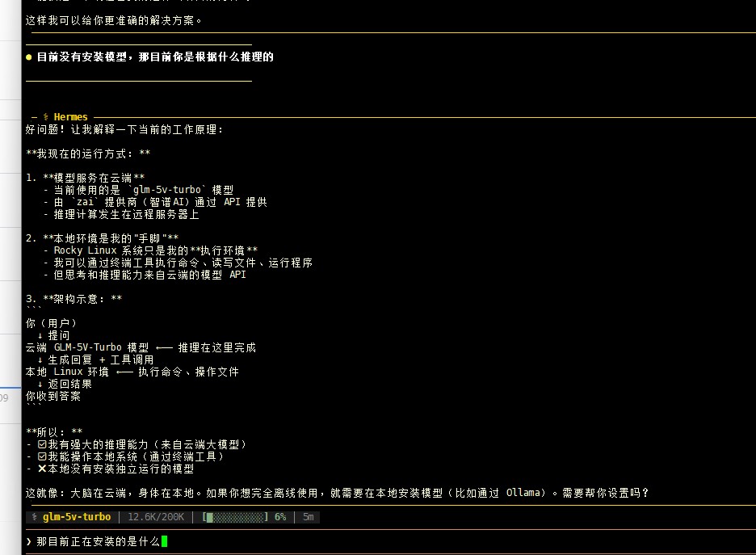Image resolution: width=756 pixels, height=555 pixels.
Task: Click the X mark beside 本地没有安装独立运行的模型
Action: pos(42,469)
